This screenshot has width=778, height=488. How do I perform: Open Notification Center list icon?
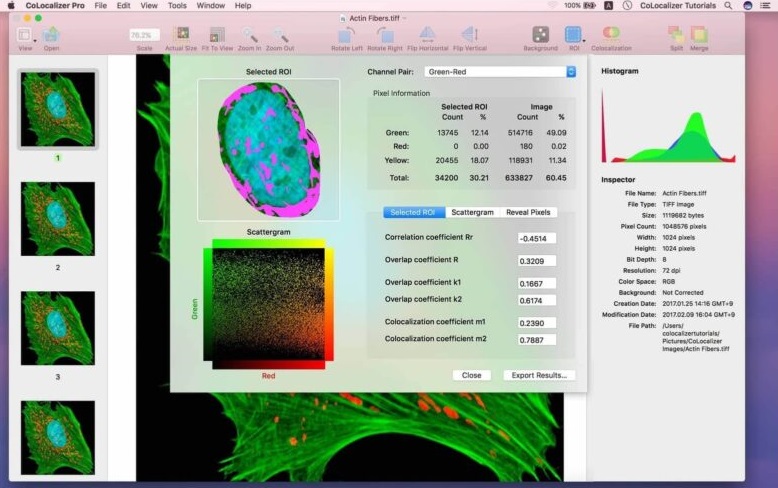[765, 5]
